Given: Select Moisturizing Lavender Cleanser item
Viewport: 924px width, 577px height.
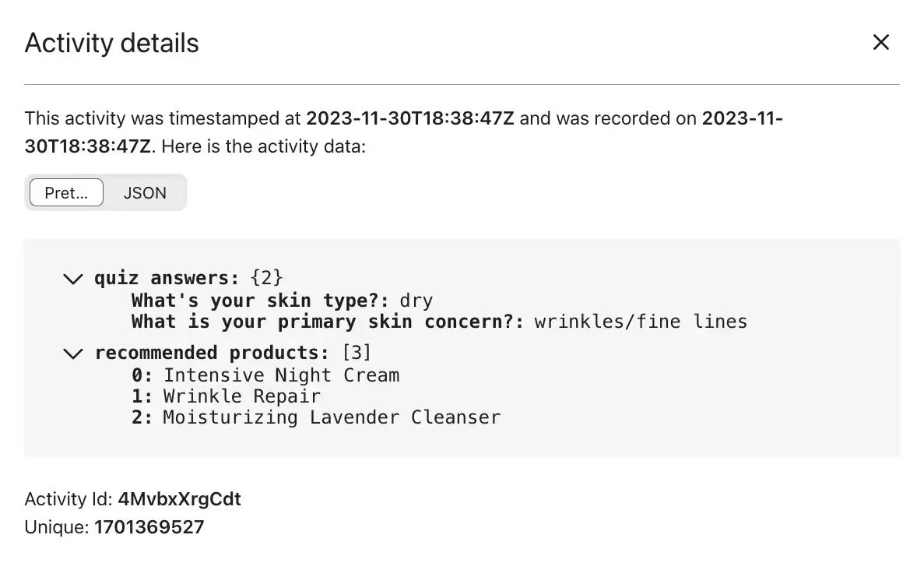Looking at the screenshot, I should tap(331, 417).
